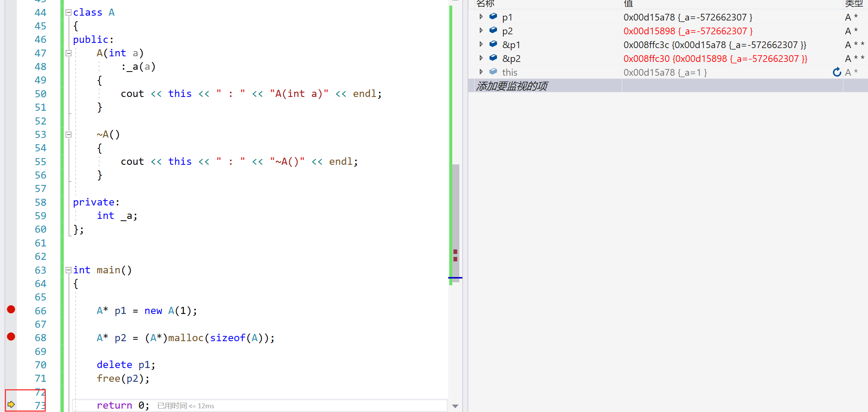This screenshot has height=412, width=868.
Task: Click the 值 column header
Action: [x=629, y=4]
